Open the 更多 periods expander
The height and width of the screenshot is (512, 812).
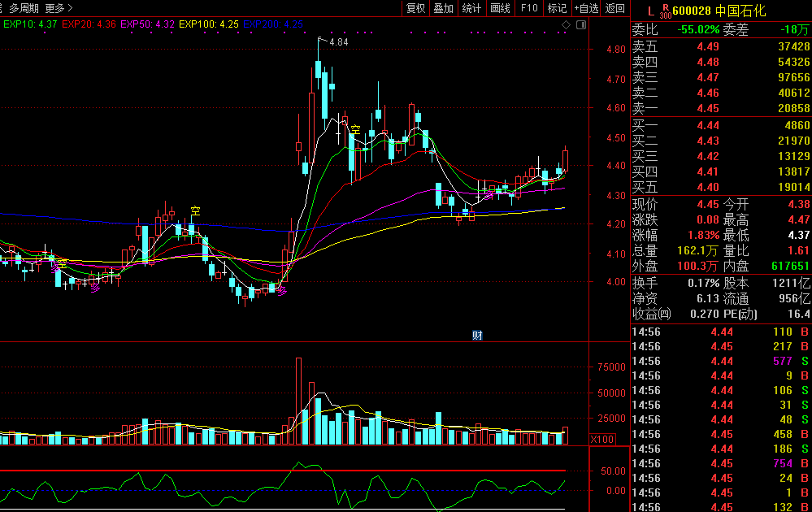coord(59,8)
